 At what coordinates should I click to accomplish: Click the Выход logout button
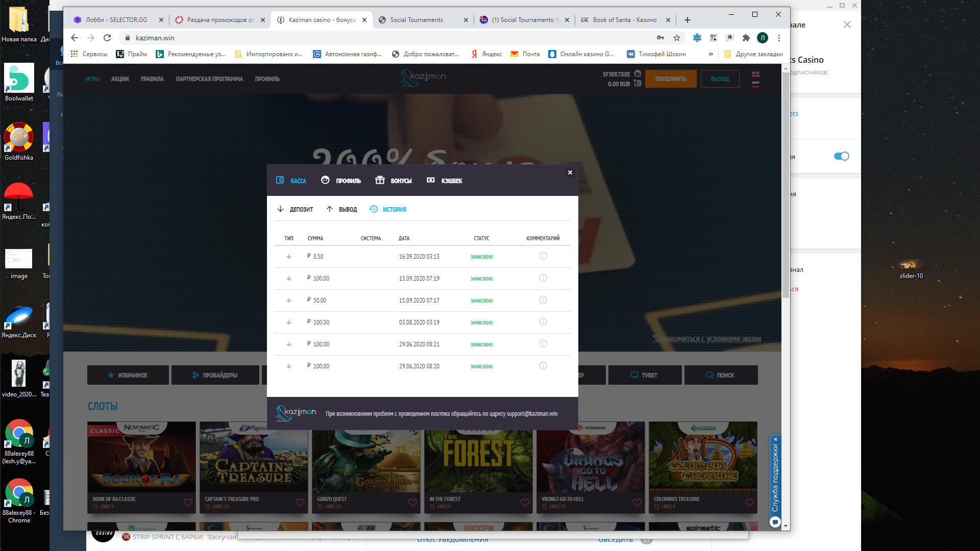tap(720, 79)
